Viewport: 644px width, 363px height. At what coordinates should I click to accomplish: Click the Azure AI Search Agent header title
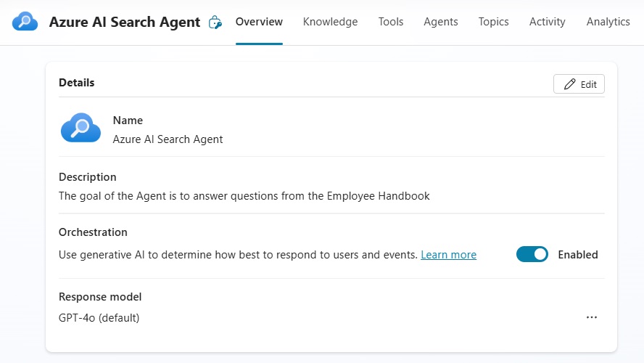pyautogui.click(x=125, y=22)
